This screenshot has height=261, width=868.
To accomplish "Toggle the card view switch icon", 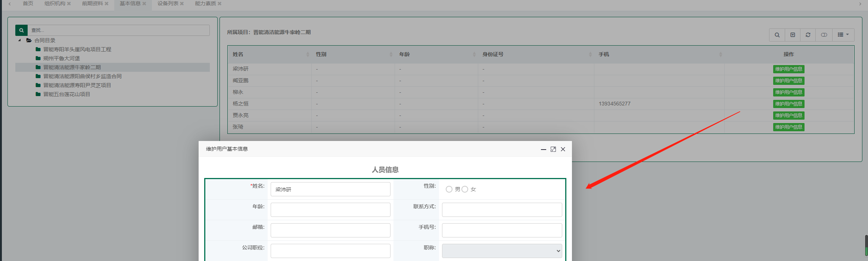I will pyautogui.click(x=824, y=35).
